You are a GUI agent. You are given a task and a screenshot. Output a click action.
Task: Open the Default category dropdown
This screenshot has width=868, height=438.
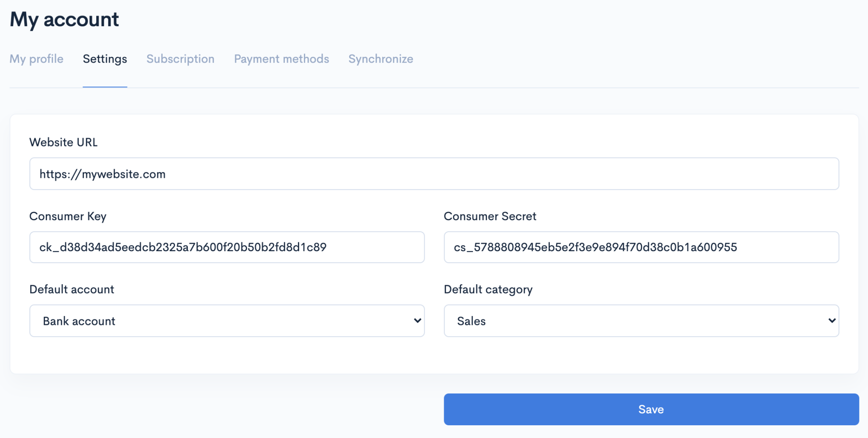pos(641,321)
